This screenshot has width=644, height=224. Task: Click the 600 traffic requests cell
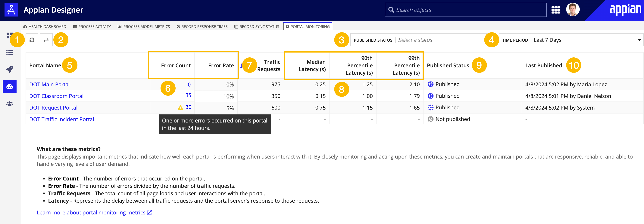pos(276,108)
